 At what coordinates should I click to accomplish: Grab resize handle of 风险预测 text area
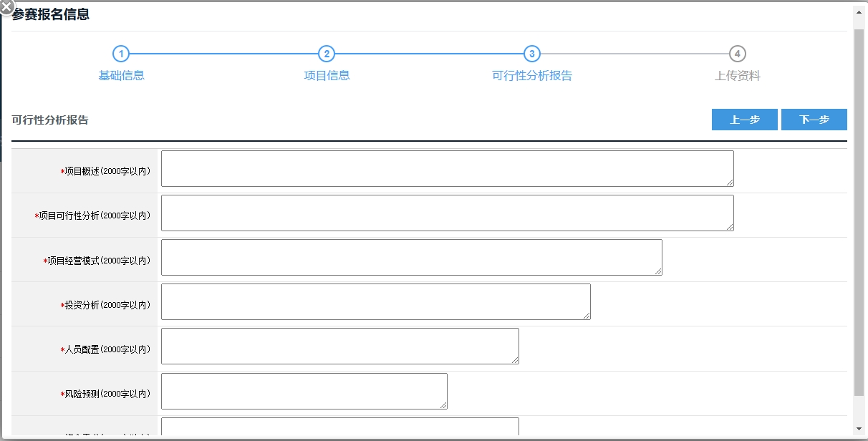[x=443, y=404]
